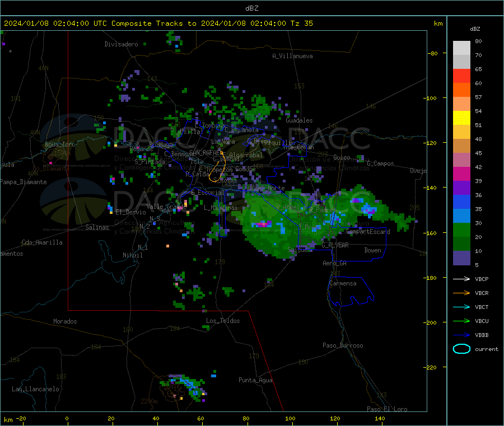Click the Agua_Toro map label
Viewport: 504px width, 426px height.
(60, 144)
